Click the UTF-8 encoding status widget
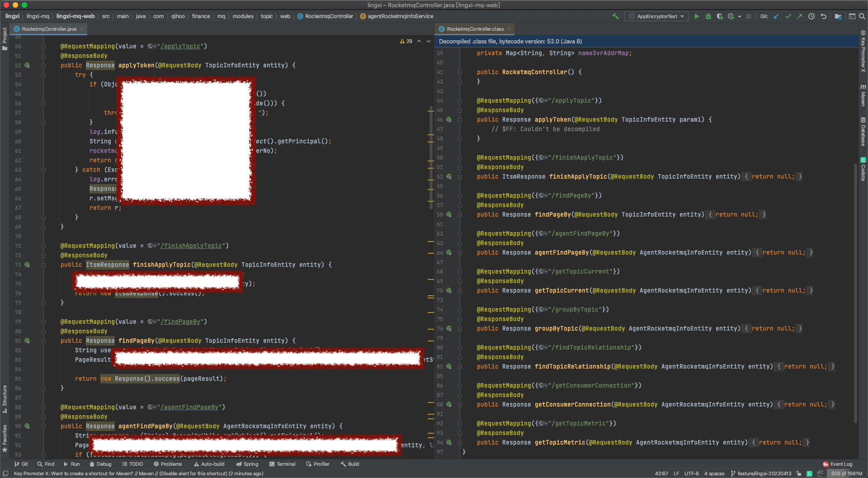Viewport: 868px width, 478px height. (691, 473)
